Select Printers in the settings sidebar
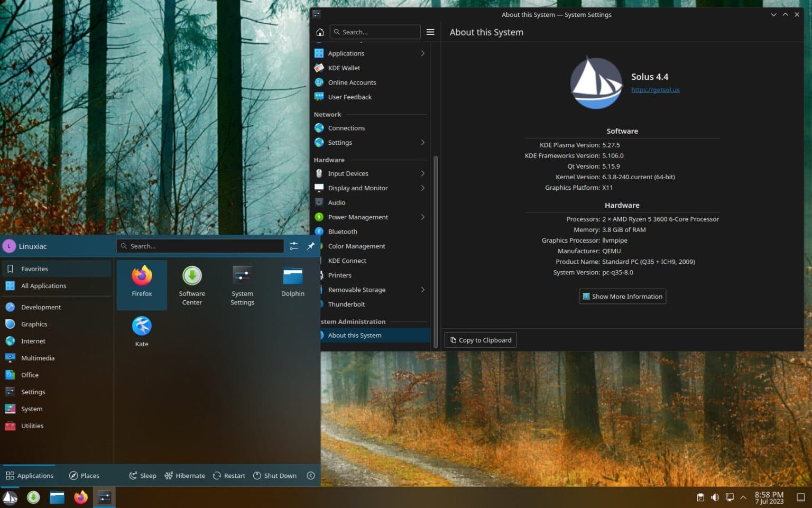812x508 pixels. click(339, 275)
